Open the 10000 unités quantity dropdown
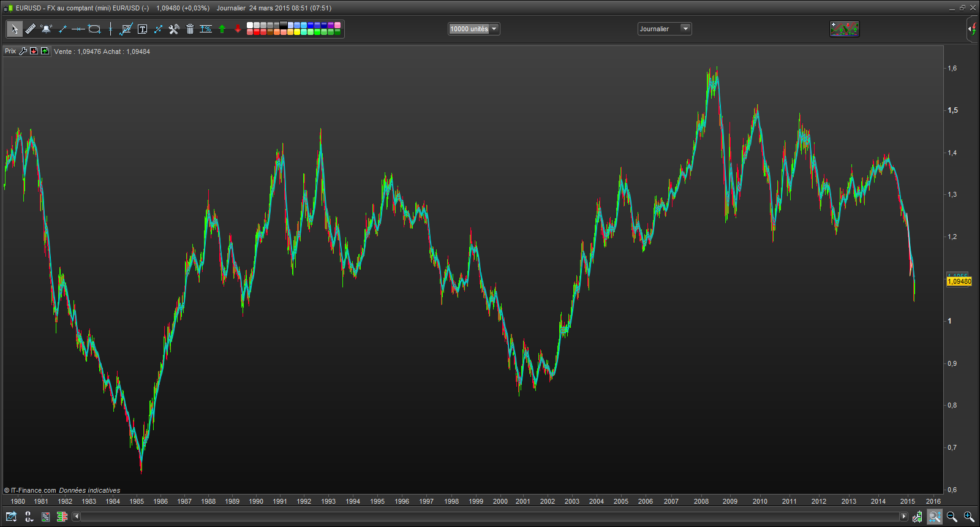 494,29
